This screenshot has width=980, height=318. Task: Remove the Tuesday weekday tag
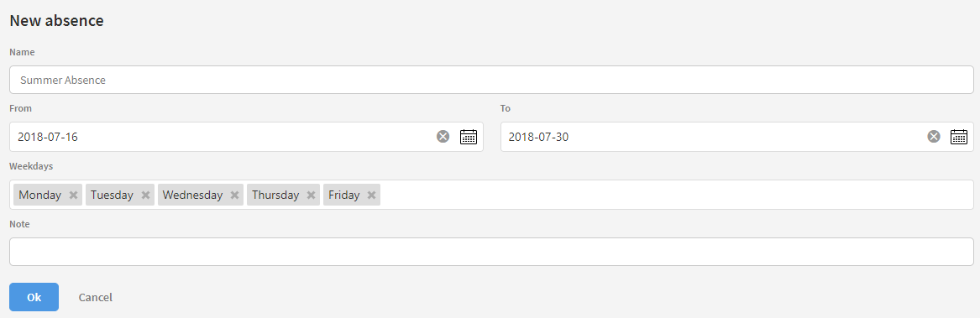[x=145, y=195]
